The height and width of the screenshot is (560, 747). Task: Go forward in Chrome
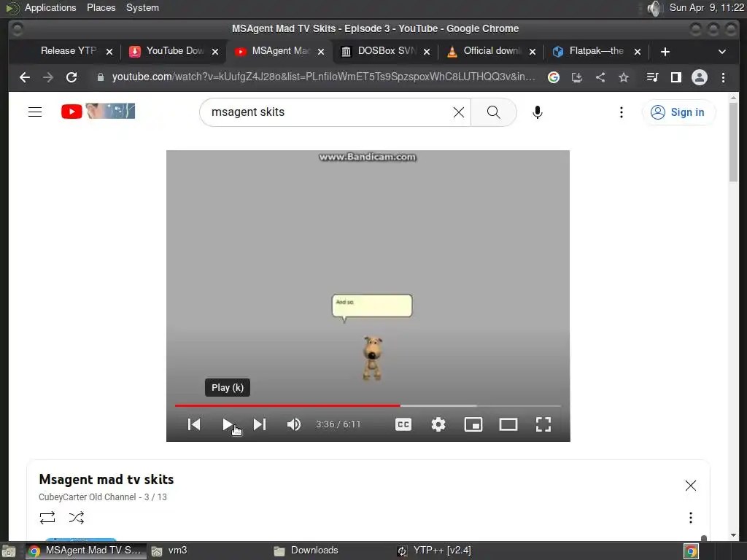point(48,77)
